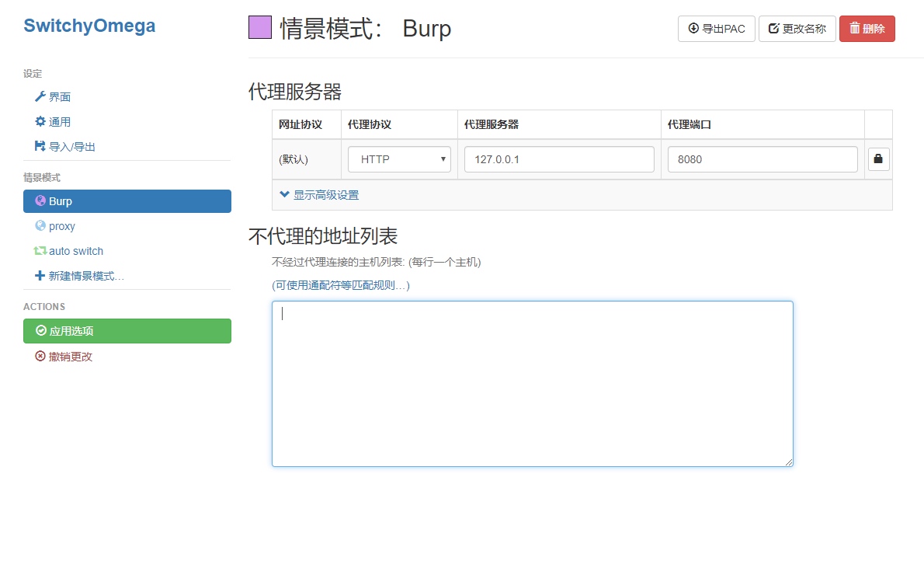Screen dimensions: 924x575
Task: Click the gear icon beside 通用
Action: tap(40, 122)
